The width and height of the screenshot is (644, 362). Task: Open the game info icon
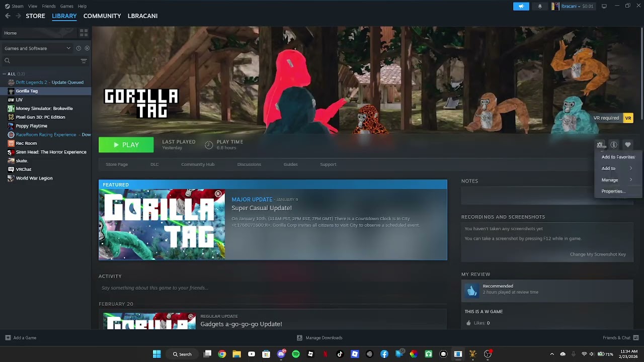614,145
